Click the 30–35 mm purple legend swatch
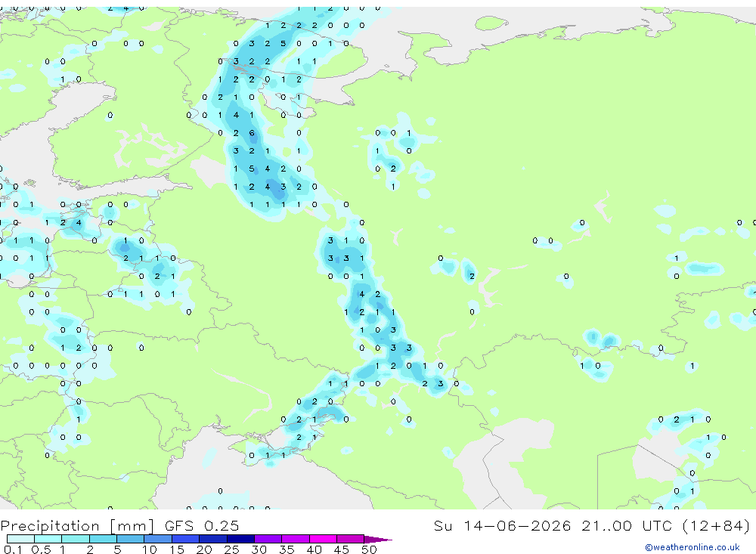This screenshot has height=554, width=756. pyautogui.click(x=268, y=539)
